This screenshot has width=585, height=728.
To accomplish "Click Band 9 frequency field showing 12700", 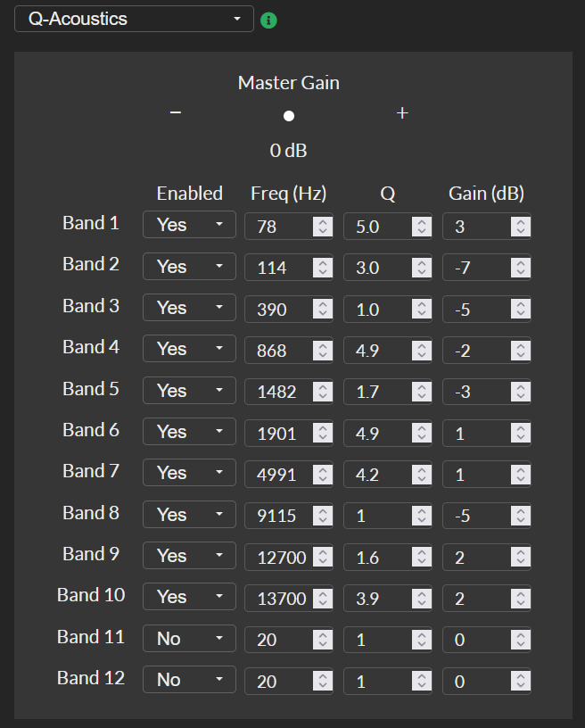I will pos(279,557).
